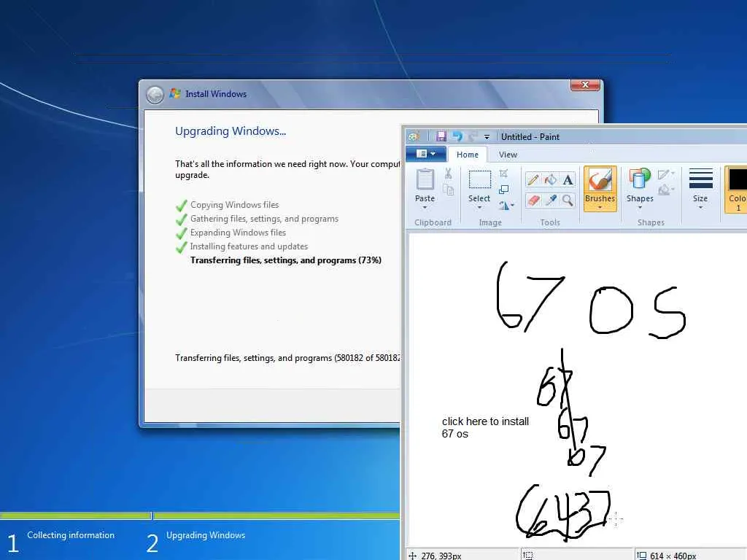Click the Select rectangle icon
Screen dimensions: 747x560
click(x=479, y=180)
